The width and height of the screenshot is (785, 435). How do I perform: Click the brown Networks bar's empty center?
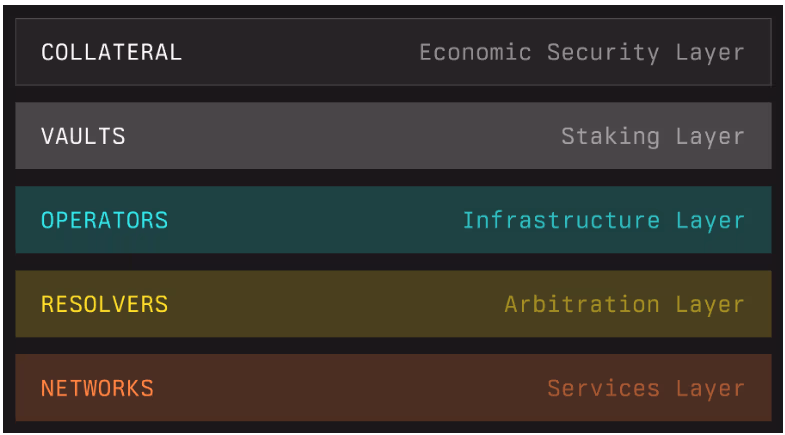pos(350,388)
